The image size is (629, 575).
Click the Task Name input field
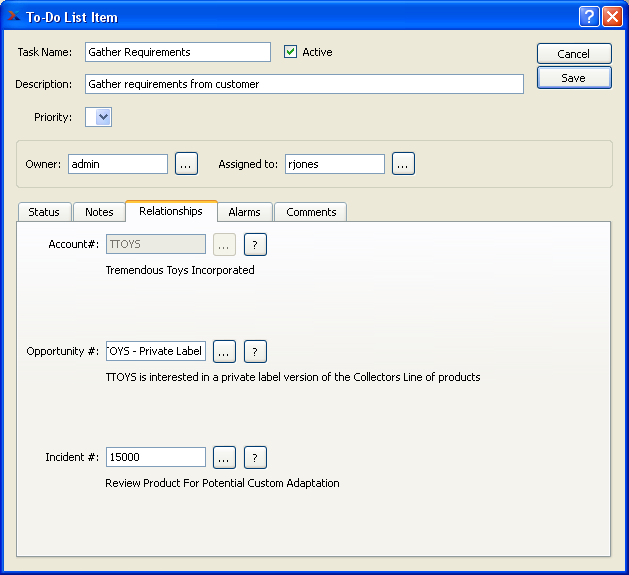coord(178,52)
